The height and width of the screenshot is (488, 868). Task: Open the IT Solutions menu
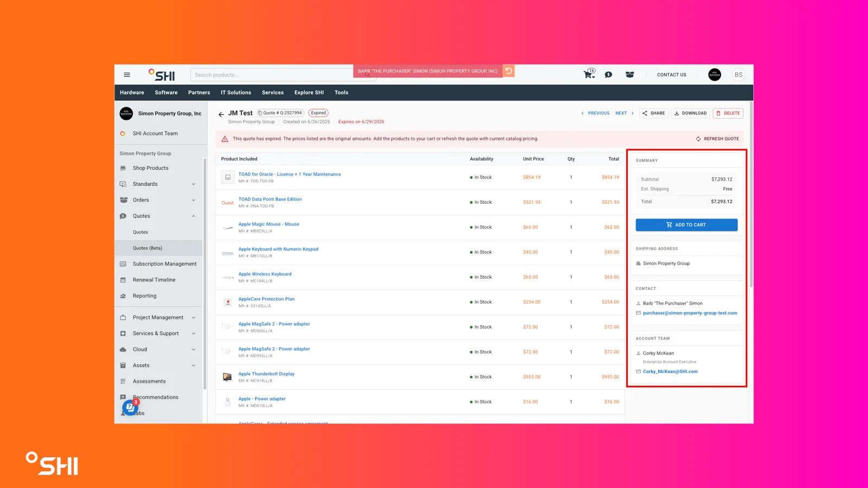pos(236,93)
